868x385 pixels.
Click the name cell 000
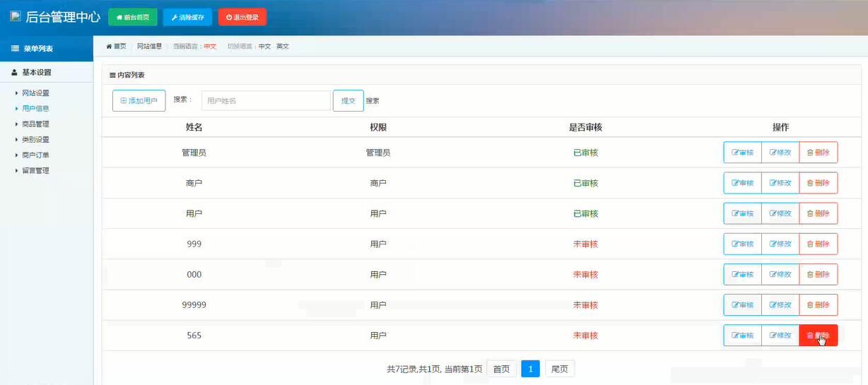click(x=194, y=274)
